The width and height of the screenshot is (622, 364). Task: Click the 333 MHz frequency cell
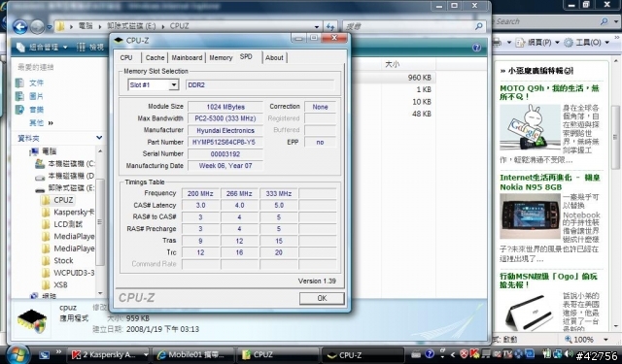pyautogui.click(x=279, y=194)
